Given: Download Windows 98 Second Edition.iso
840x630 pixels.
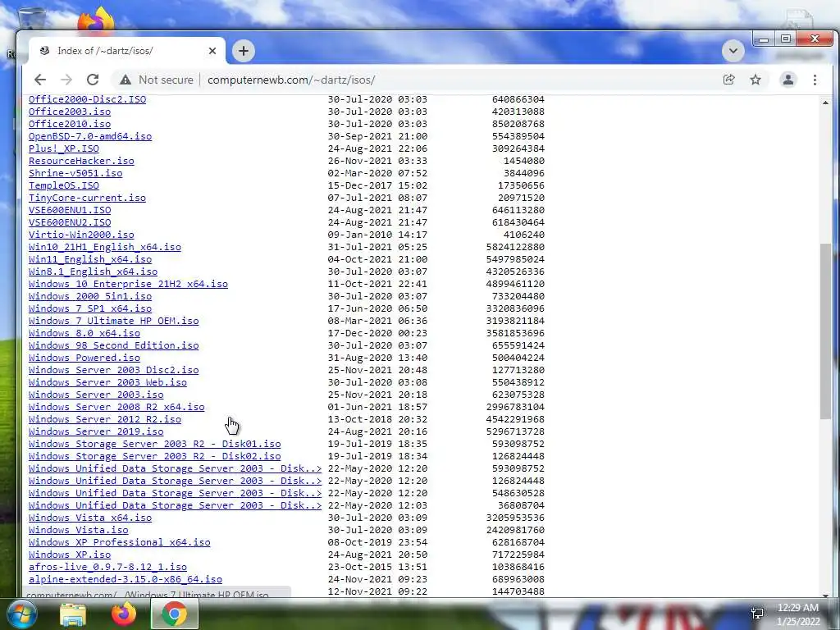Looking at the screenshot, I should click(x=113, y=345).
